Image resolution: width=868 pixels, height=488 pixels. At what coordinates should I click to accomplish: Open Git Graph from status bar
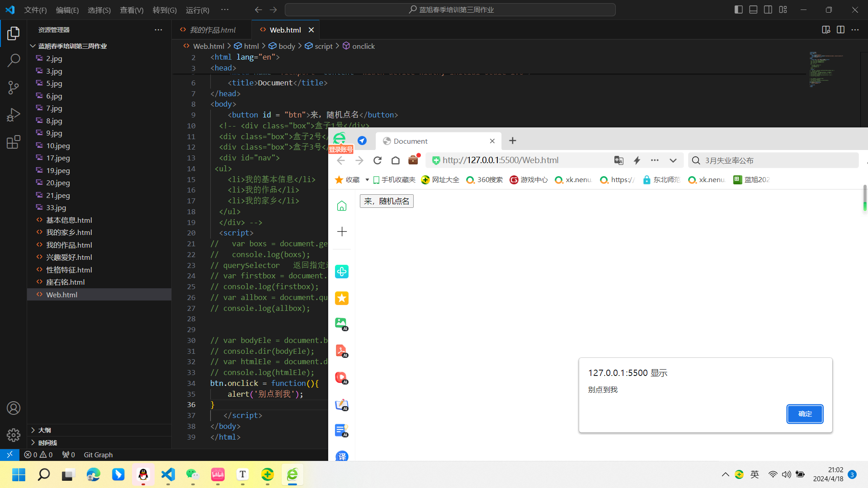click(x=98, y=455)
